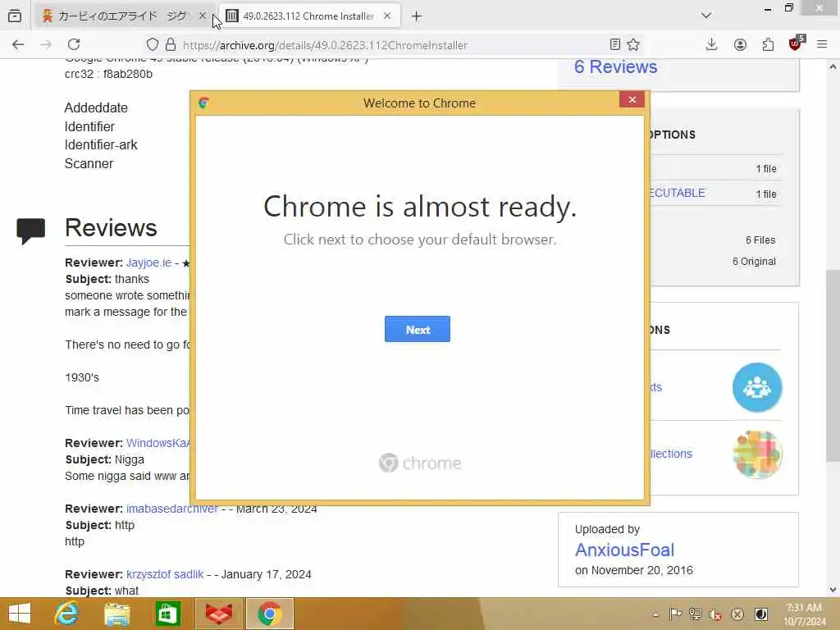The image size is (840, 630).
Task: Click the Next button in Chrome dialog
Action: (x=418, y=330)
